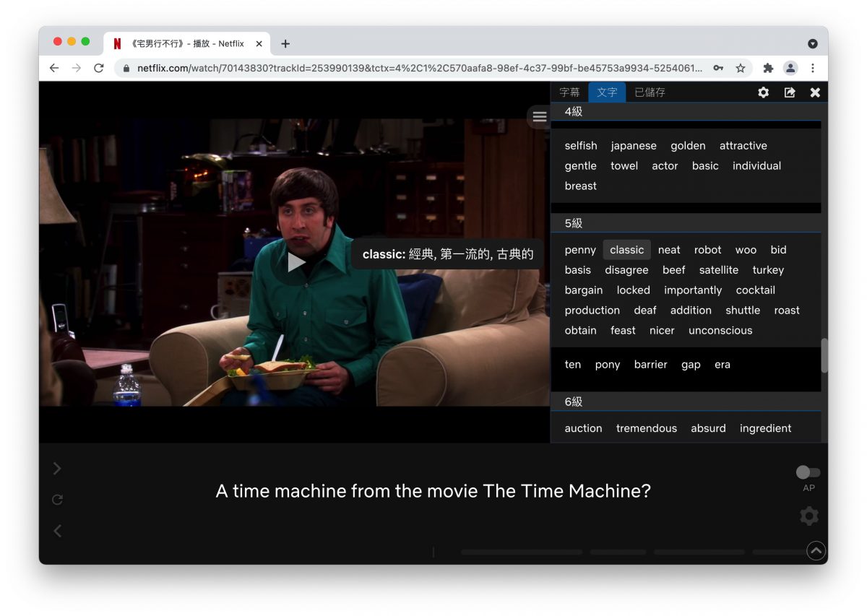Select the word "selfish"
Screen dimensions: 867x616
(581, 146)
